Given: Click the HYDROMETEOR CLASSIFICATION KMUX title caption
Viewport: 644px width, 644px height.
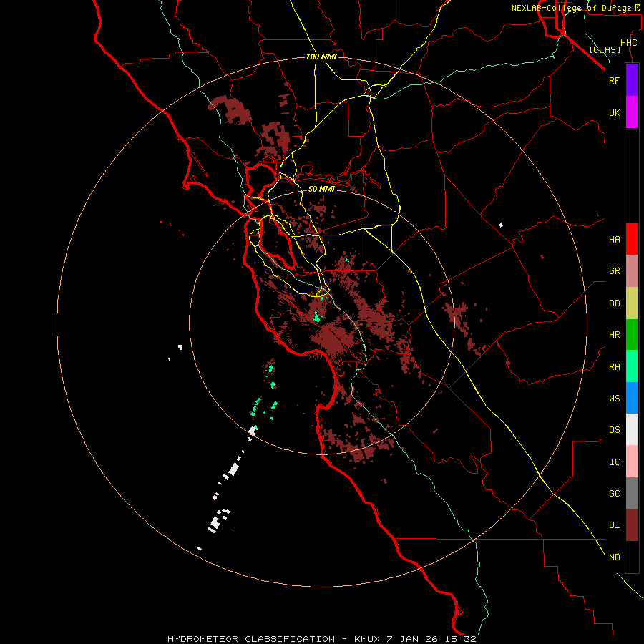Looking at the screenshot, I should 321,639.
